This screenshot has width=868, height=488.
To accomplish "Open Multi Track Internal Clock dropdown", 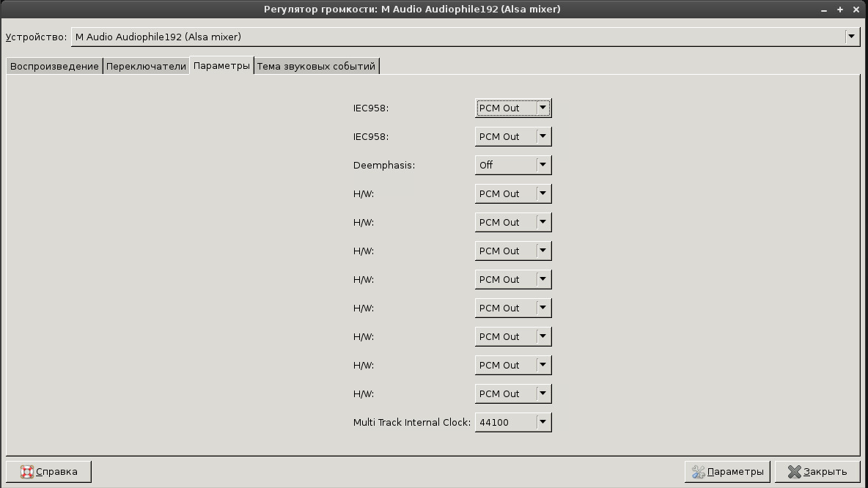I will [513, 422].
